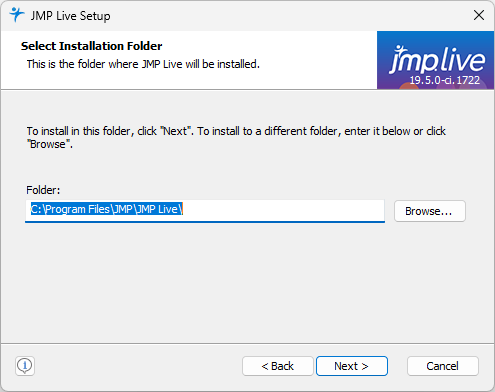Click the Browse... button

click(429, 211)
